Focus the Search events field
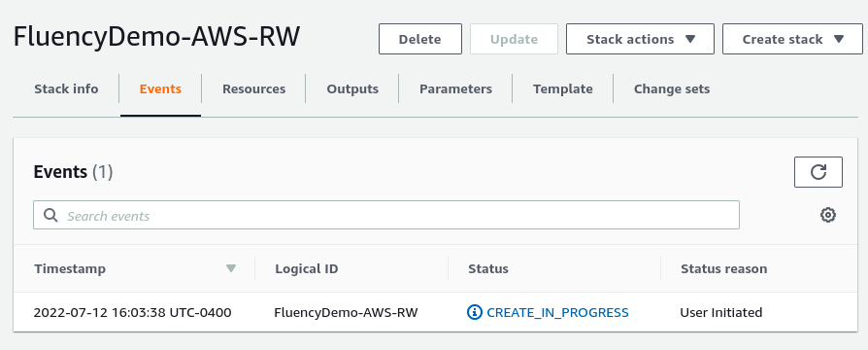The width and height of the screenshot is (868, 350). (385, 215)
